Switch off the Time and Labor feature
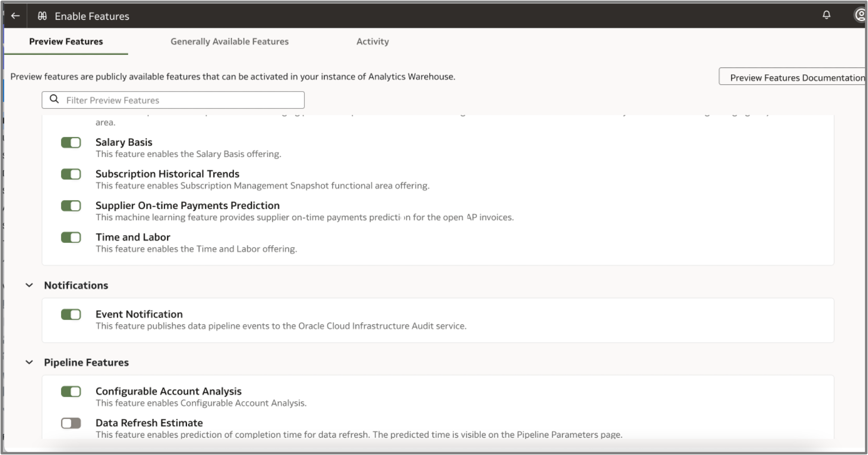The width and height of the screenshot is (868, 455). pos(71,238)
